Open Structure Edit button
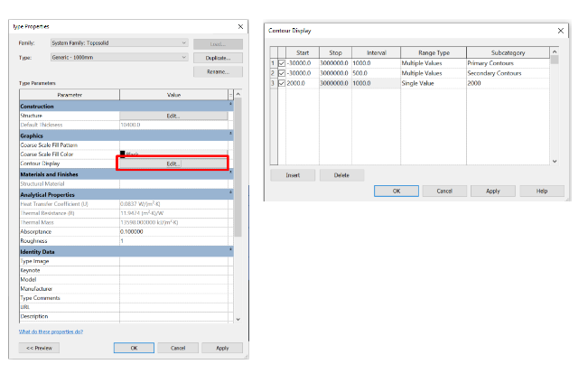 [x=173, y=116]
